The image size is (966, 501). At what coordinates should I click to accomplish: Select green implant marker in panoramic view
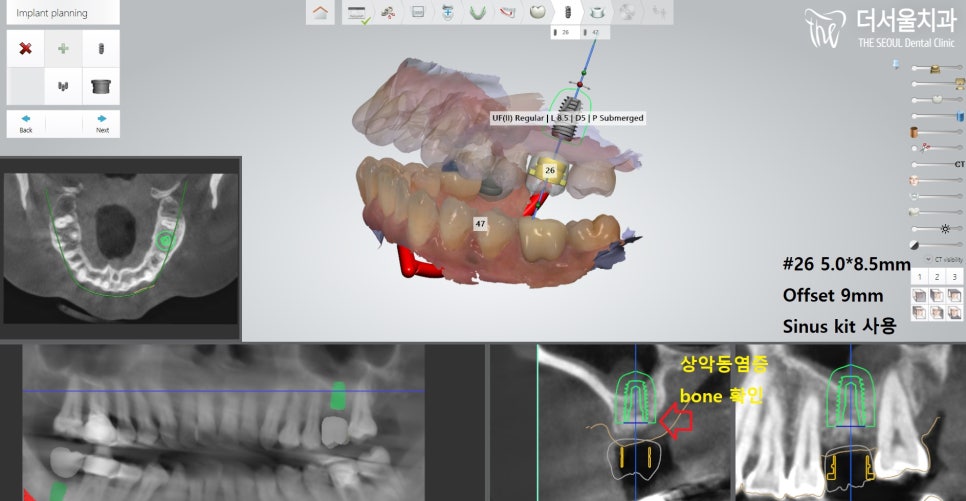pos(338,396)
